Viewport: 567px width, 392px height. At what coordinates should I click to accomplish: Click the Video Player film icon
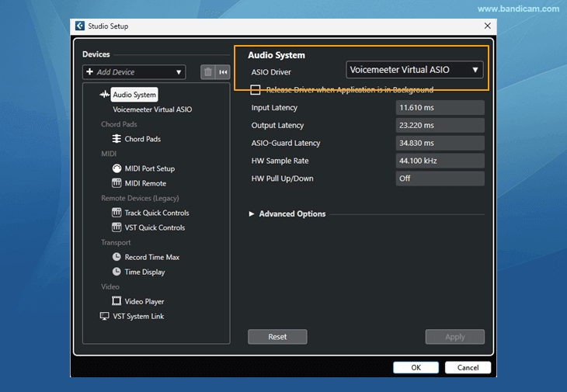[117, 301]
